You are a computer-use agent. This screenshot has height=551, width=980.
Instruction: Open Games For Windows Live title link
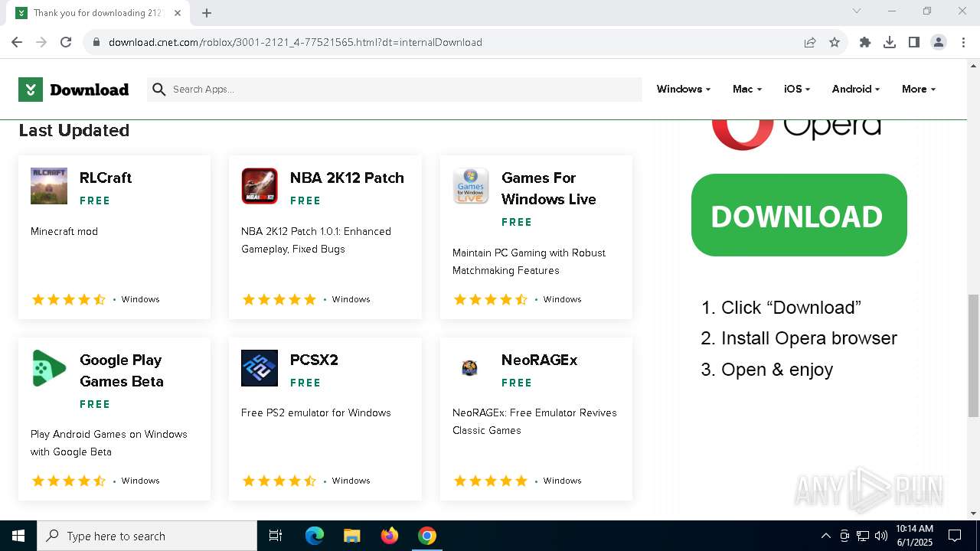(x=548, y=188)
